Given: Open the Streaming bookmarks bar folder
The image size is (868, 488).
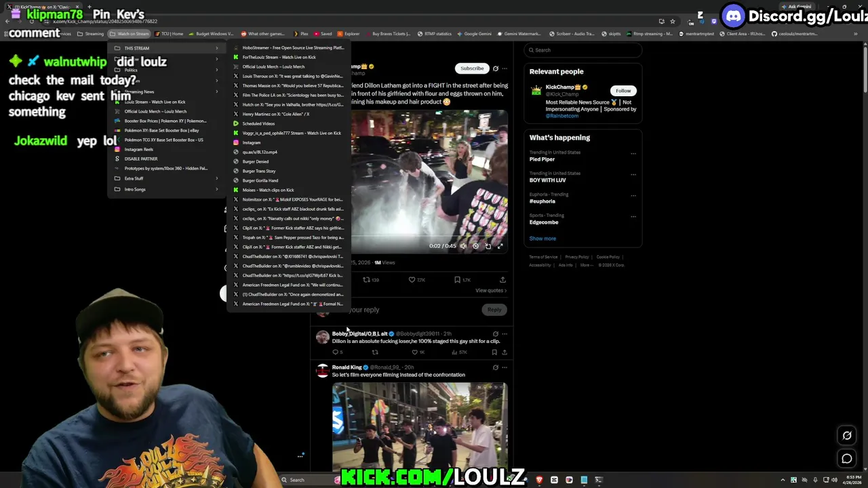Looking at the screenshot, I should tap(91, 34).
